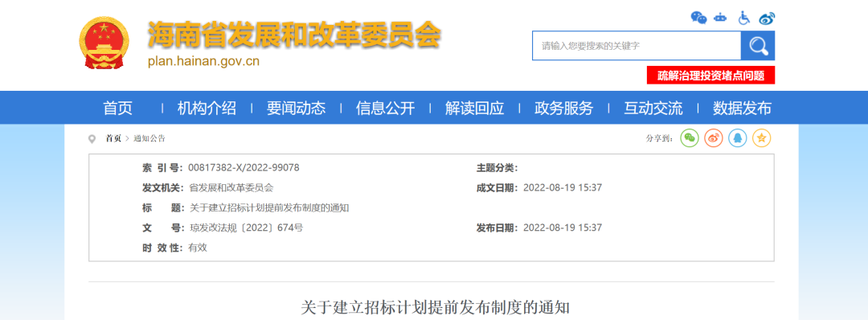Click the 分享到 label

point(660,138)
